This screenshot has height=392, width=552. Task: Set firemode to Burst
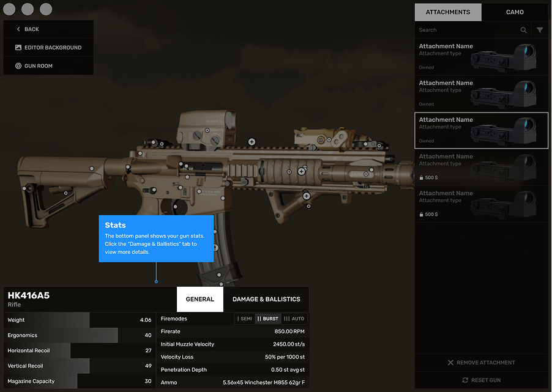(268, 319)
